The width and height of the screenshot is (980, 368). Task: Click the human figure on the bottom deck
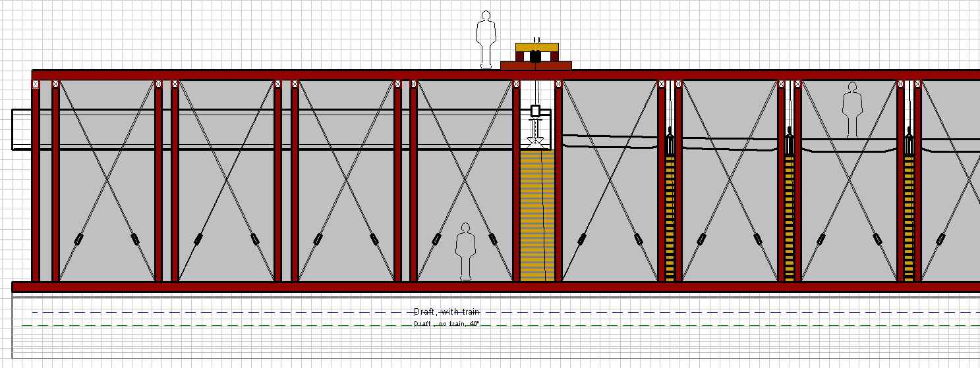click(466, 251)
